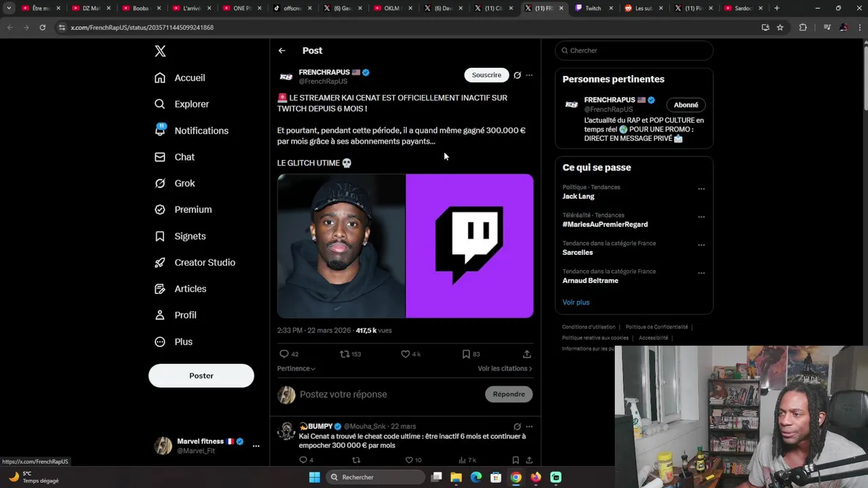Open the Chrome tab list dropdown
Viewport: 868px width, 488px height.
coord(9,8)
